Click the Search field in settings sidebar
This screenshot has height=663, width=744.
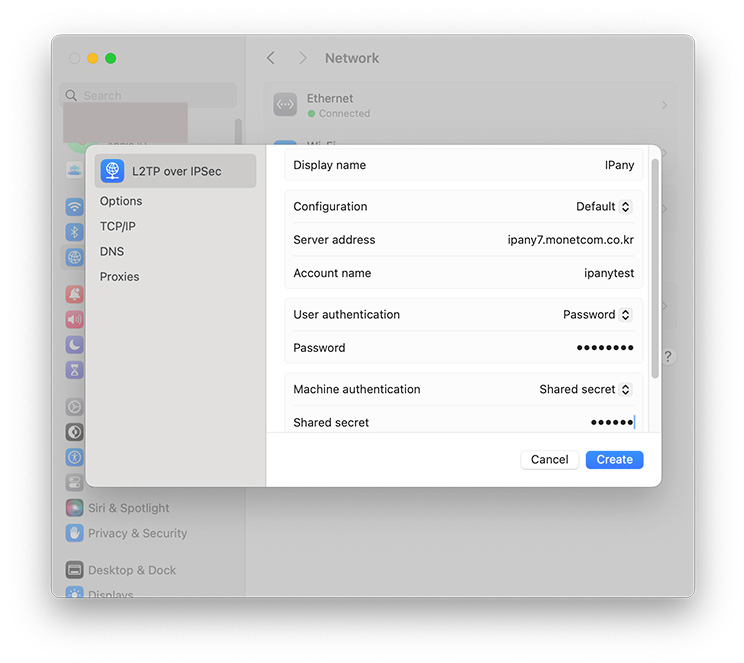(149, 95)
